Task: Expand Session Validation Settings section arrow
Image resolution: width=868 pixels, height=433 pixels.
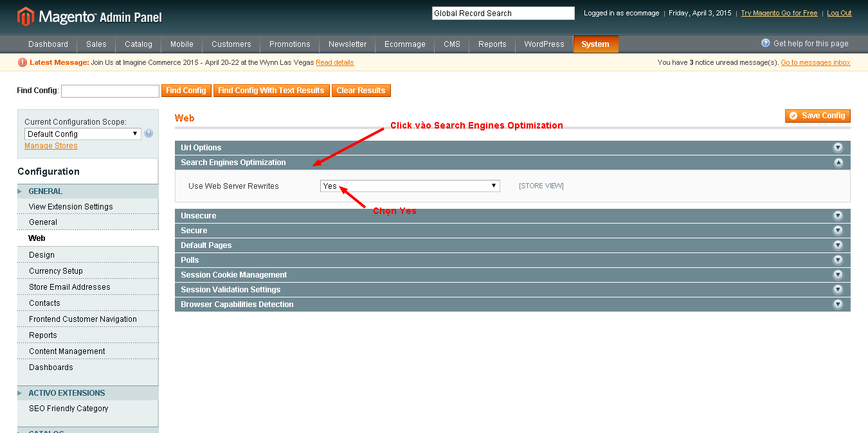Action: (x=838, y=290)
